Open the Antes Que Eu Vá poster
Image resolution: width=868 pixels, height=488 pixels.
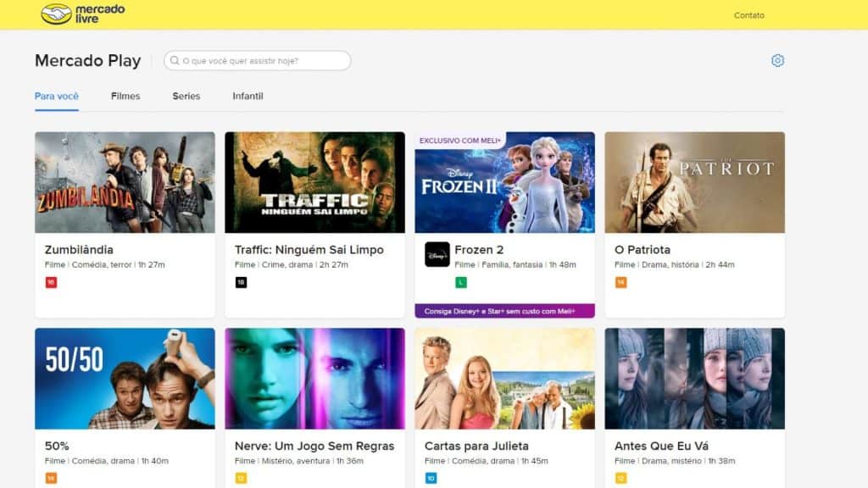[695, 379]
